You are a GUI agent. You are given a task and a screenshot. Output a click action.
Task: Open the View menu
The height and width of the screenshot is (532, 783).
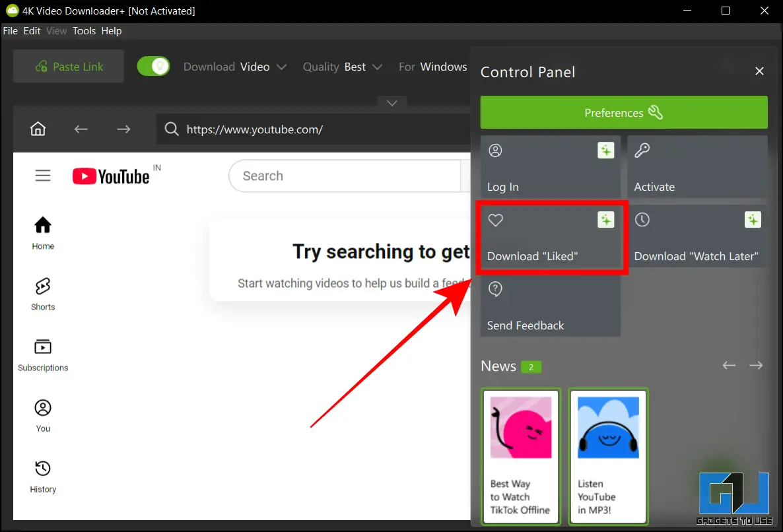(x=56, y=31)
